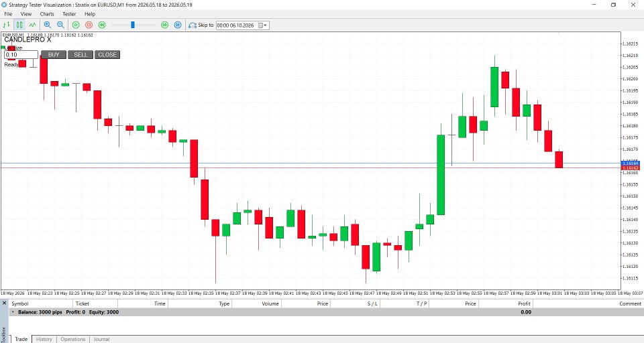Click the Skip to icon
644x343 pixels.
click(193, 25)
